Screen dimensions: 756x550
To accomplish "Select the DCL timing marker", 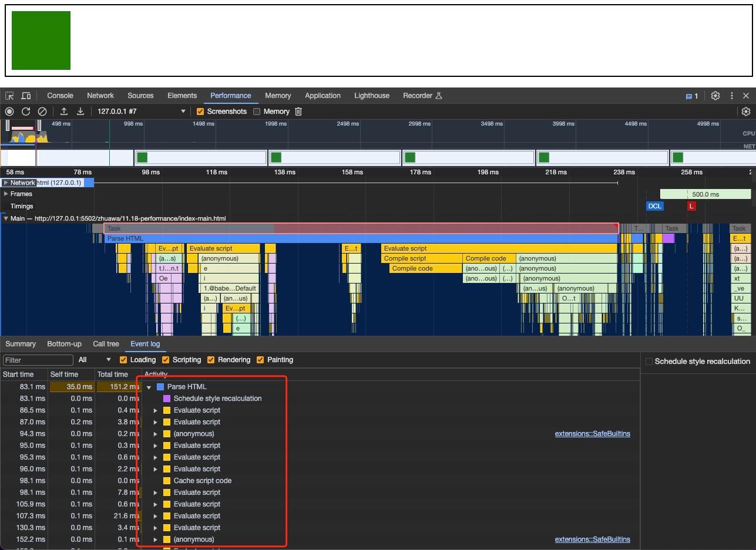I will [x=654, y=206].
